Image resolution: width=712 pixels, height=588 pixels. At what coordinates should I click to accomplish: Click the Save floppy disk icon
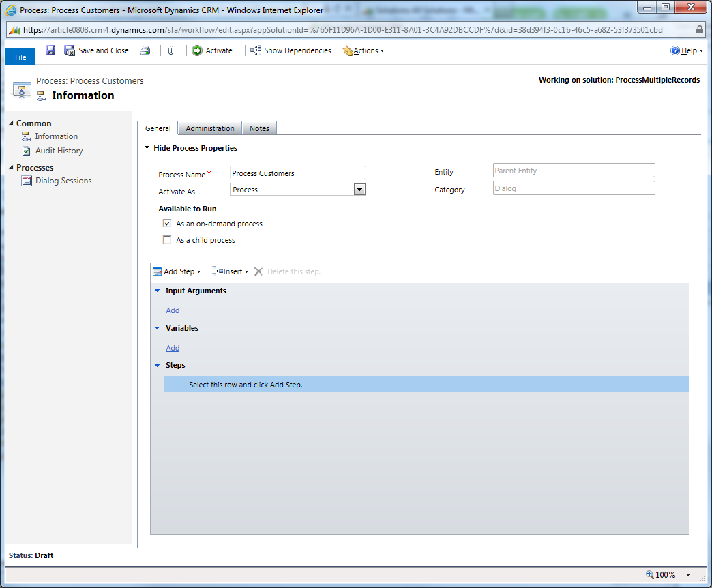point(50,50)
